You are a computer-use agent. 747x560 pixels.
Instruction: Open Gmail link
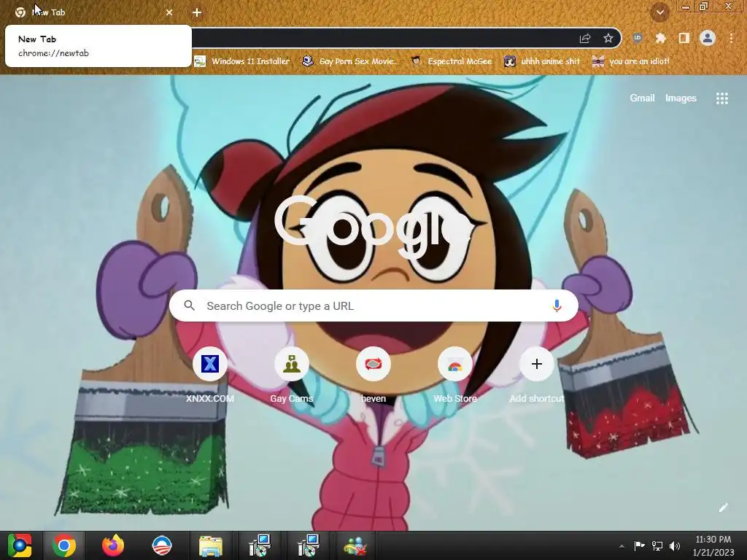pos(642,98)
